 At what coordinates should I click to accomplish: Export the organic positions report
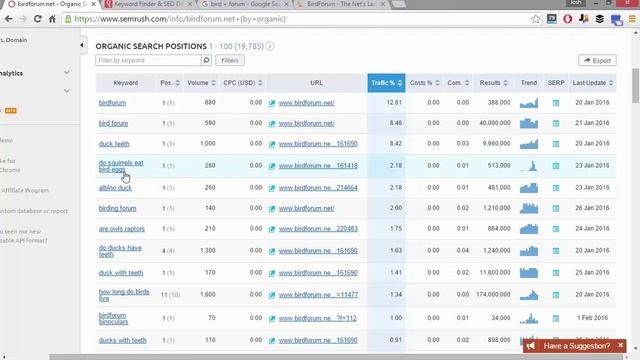(597, 60)
